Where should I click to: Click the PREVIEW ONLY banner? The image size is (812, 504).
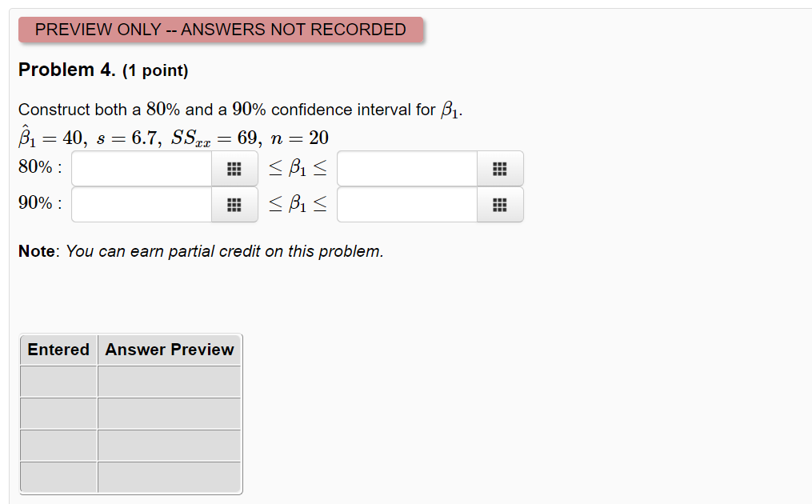[x=220, y=30]
